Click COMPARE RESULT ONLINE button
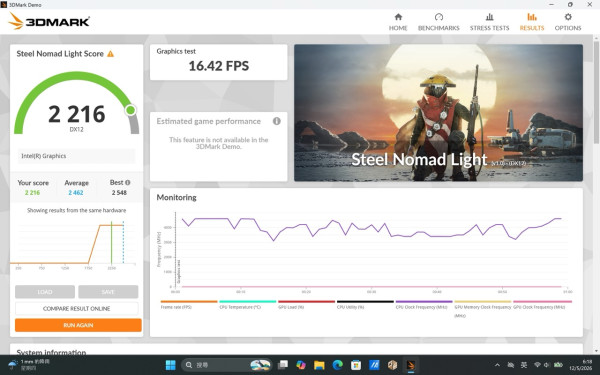The width and height of the screenshot is (600, 375). pos(77,308)
